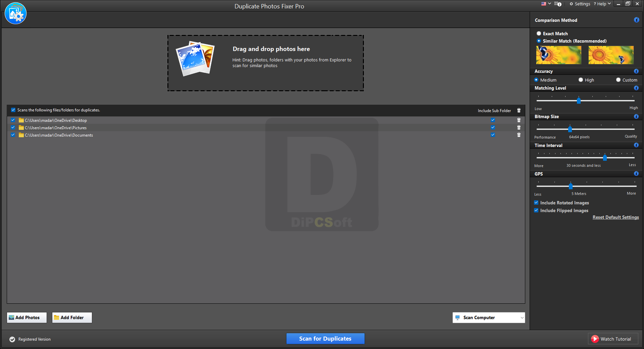The height and width of the screenshot is (349, 644).
Task: Click the photos illustration in drop zone
Action: pyautogui.click(x=195, y=59)
